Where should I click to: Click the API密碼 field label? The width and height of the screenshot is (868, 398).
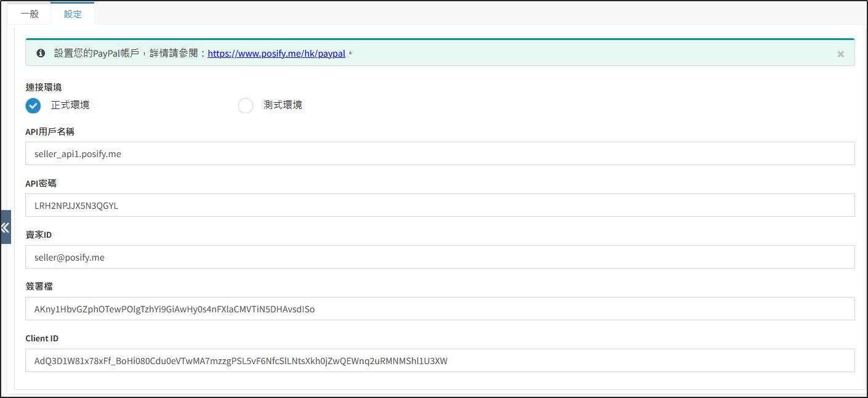pyautogui.click(x=41, y=184)
